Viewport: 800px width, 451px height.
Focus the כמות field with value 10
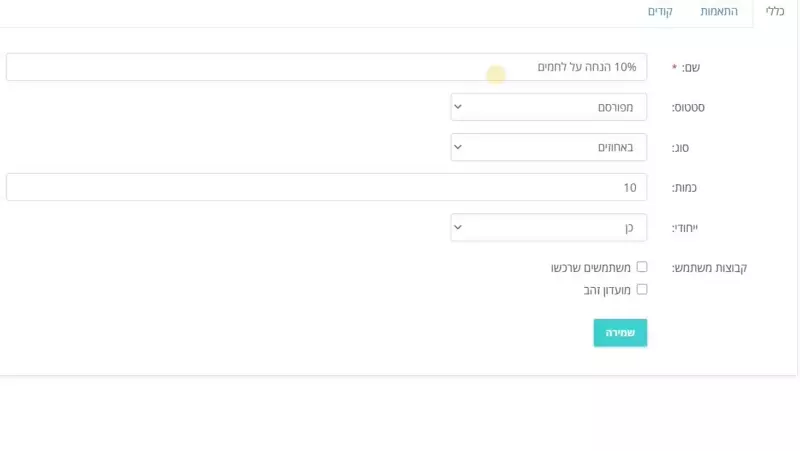(x=327, y=187)
